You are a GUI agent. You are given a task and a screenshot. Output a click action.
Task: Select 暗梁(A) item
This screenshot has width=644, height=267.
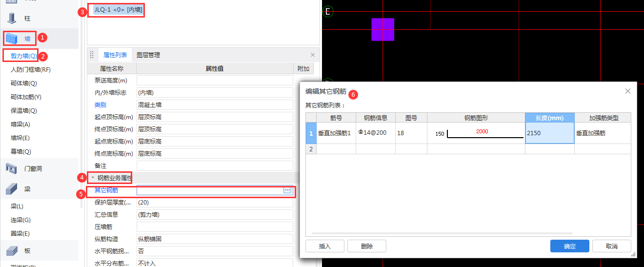[20, 124]
